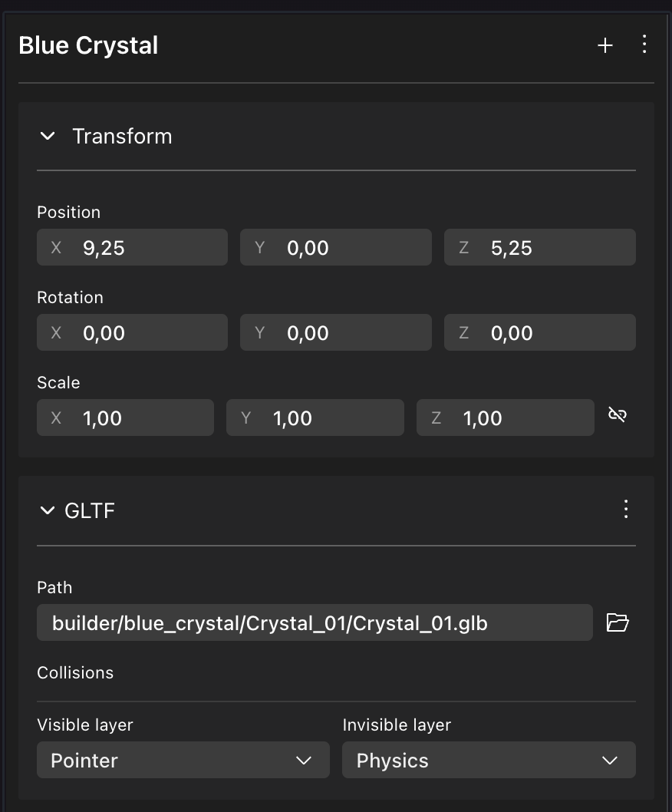Collapse the GLTF section
672x812 pixels.
[48, 510]
